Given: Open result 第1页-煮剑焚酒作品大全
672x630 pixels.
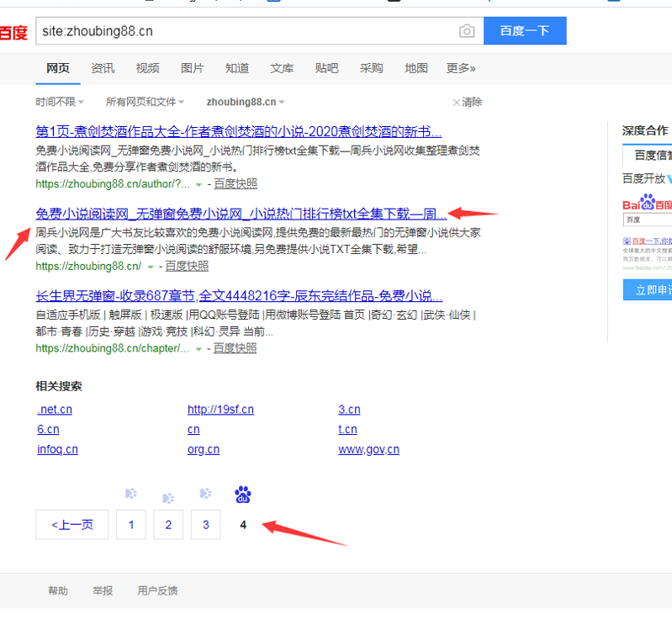Looking at the screenshot, I should click(239, 131).
